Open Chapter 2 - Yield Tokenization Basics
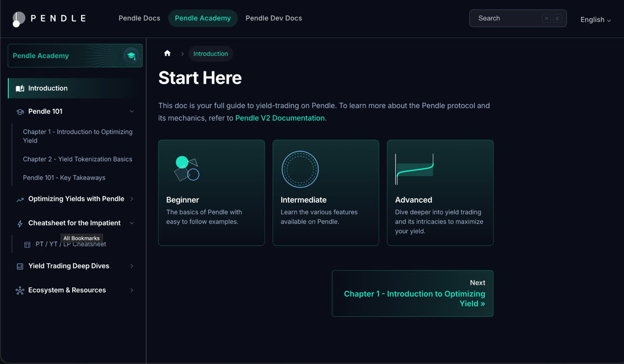This screenshot has width=624, height=364. [77, 159]
